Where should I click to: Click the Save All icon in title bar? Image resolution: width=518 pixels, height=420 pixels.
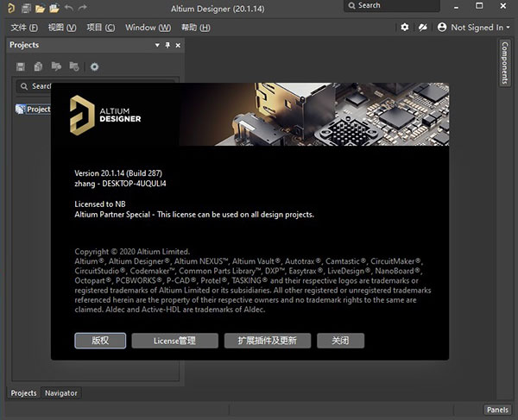tap(26, 9)
